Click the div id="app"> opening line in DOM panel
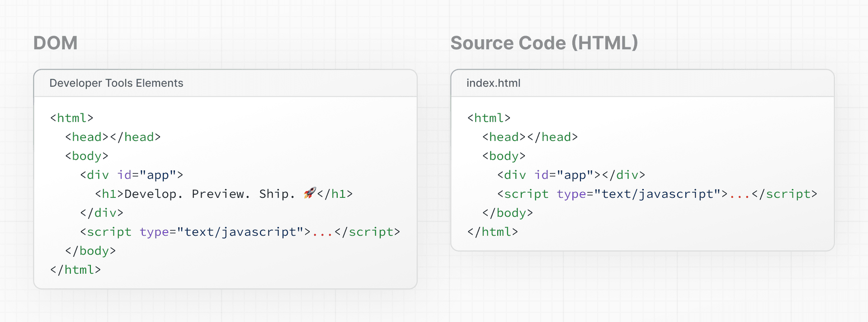 coord(132,175)
